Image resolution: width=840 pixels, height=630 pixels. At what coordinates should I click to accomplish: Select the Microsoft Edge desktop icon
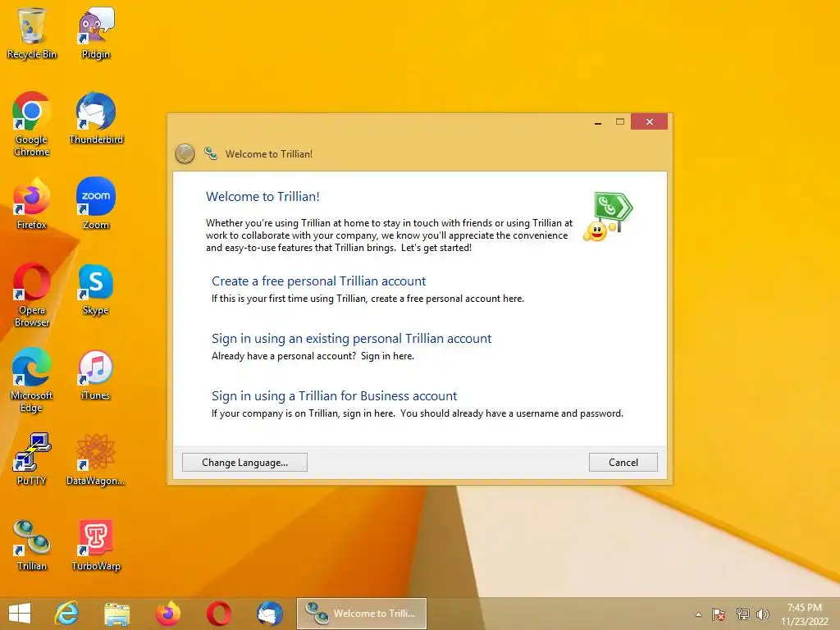[32, 381]
